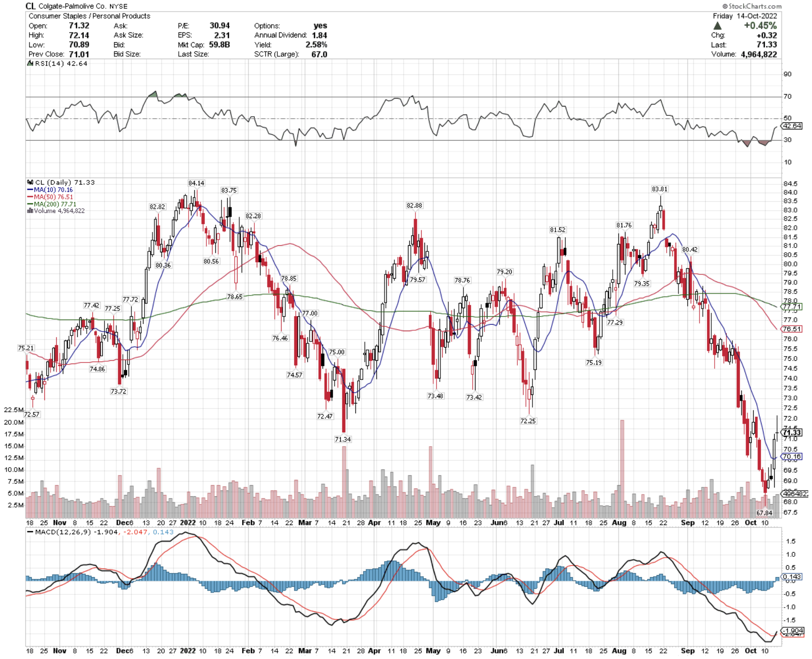Click the Volume value 4,964,822 in header
This screenshot has height=659, width=812.
(759, 54)
